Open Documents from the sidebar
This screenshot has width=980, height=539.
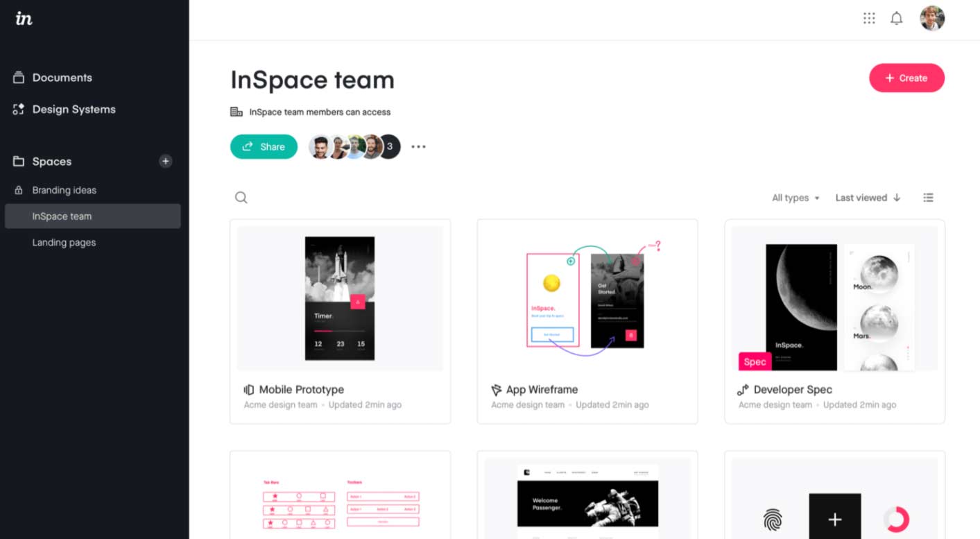[x=62, y=77]
